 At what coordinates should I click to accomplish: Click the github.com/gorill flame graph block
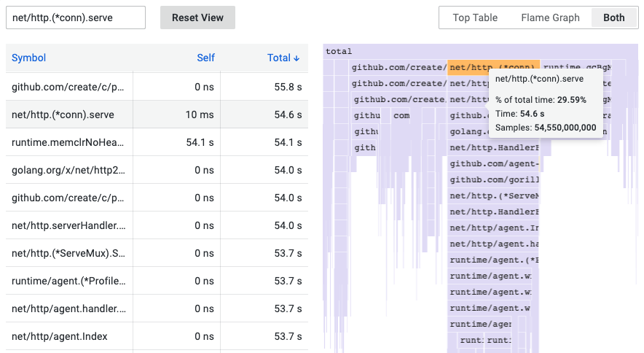[x=493, y=180]
